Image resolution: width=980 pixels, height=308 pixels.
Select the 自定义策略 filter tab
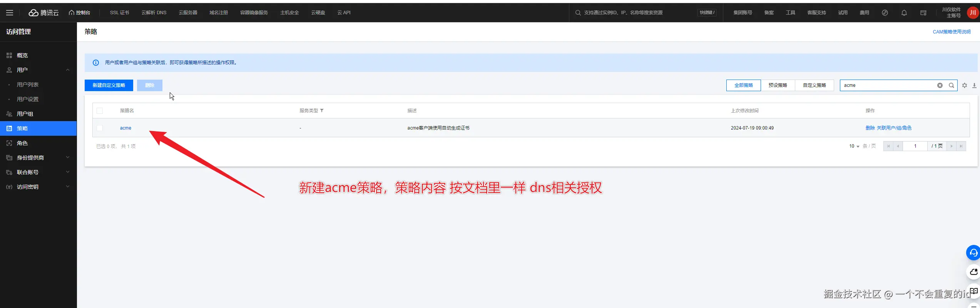coord(814,85)
